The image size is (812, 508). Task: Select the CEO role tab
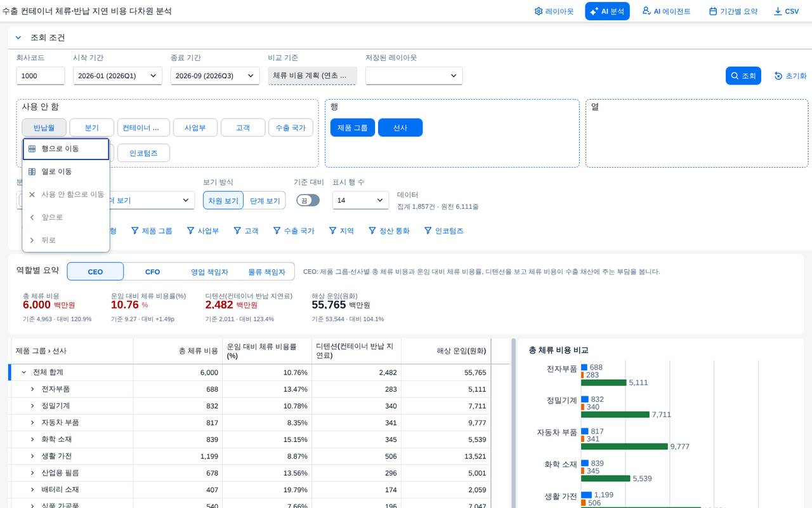tap(95, 272)
